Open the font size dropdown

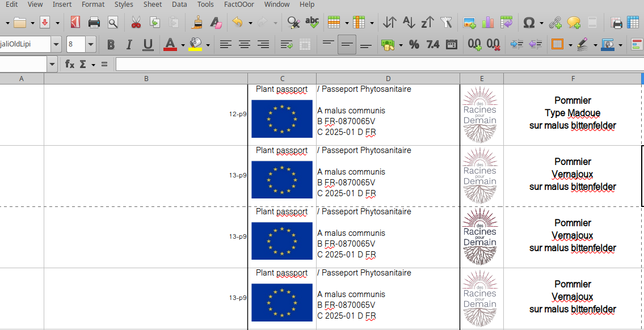click(91, 44)
